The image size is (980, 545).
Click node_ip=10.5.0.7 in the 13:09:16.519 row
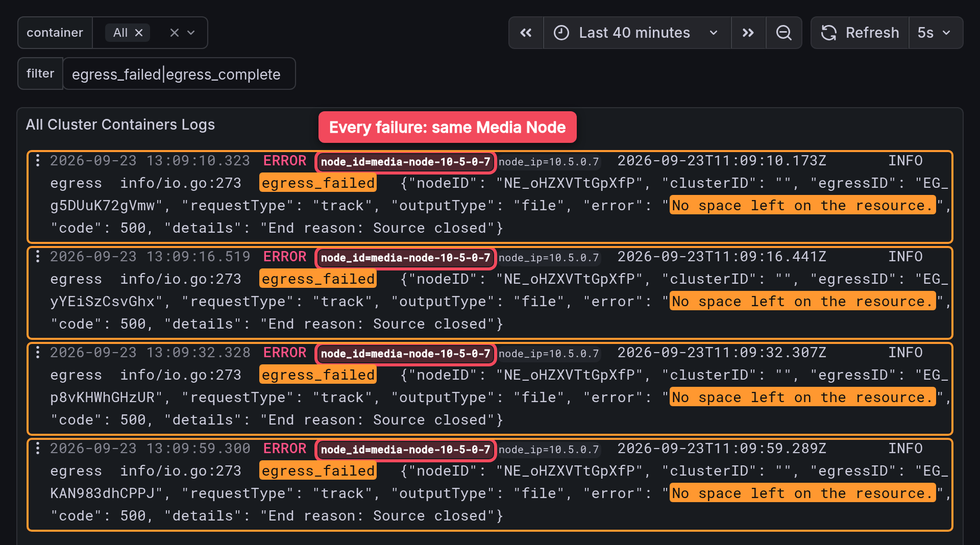point(549,258)
